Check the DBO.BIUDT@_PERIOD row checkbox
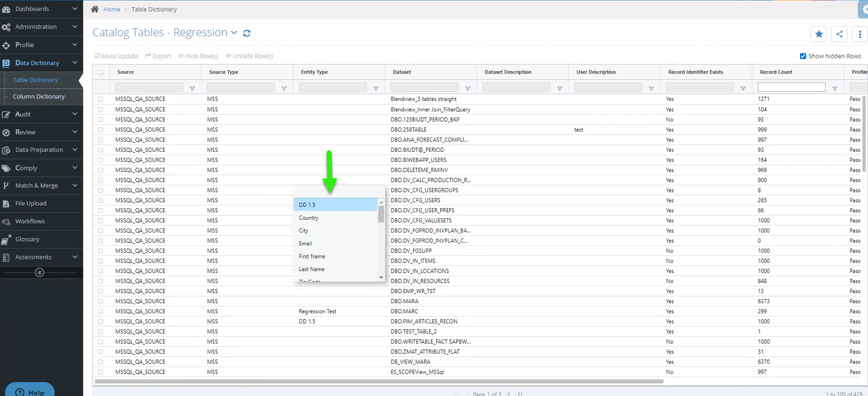Viewport: 868px width, 396px height. point(101,150)
